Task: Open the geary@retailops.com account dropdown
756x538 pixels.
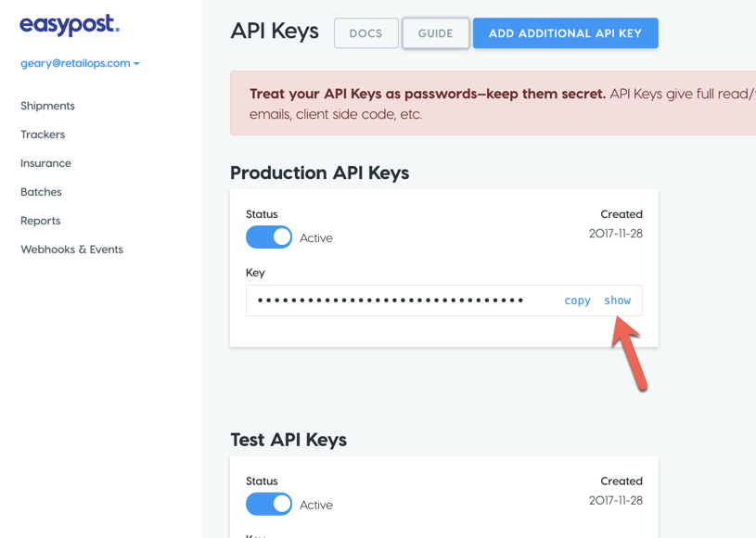Action: (80, 63)
